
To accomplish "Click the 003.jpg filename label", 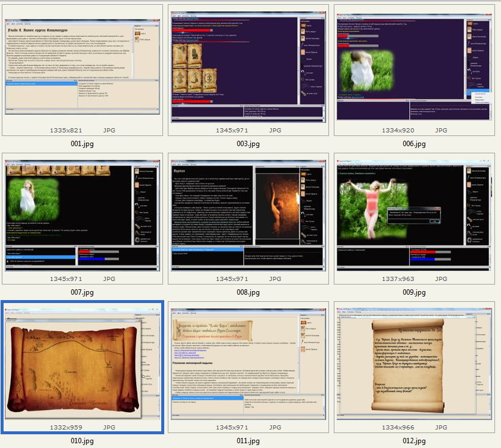I will pyautogui.click(x=248, y=144).
